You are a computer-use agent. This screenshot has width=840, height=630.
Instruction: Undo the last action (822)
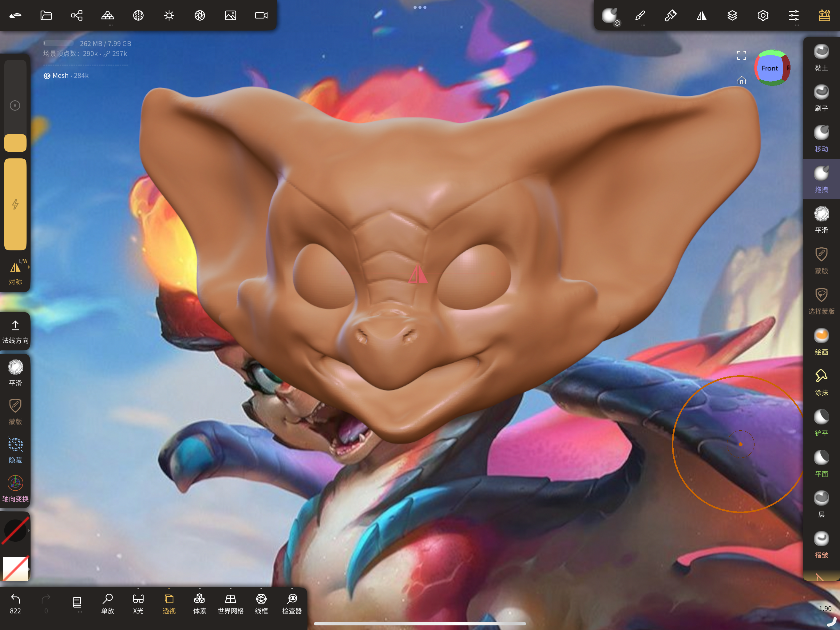coord(15,604)
